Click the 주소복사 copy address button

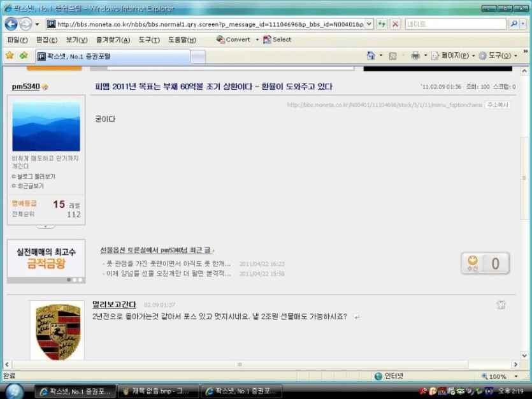(x=497, y=105)
